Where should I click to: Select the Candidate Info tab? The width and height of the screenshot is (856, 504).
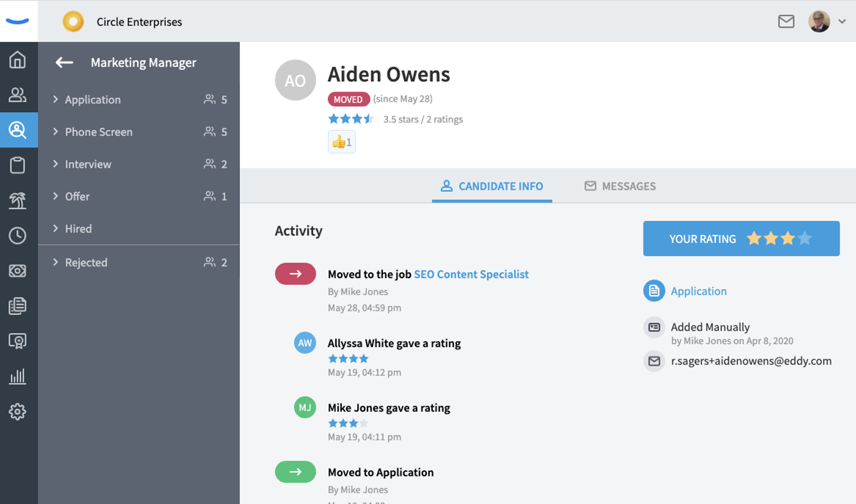492,186
